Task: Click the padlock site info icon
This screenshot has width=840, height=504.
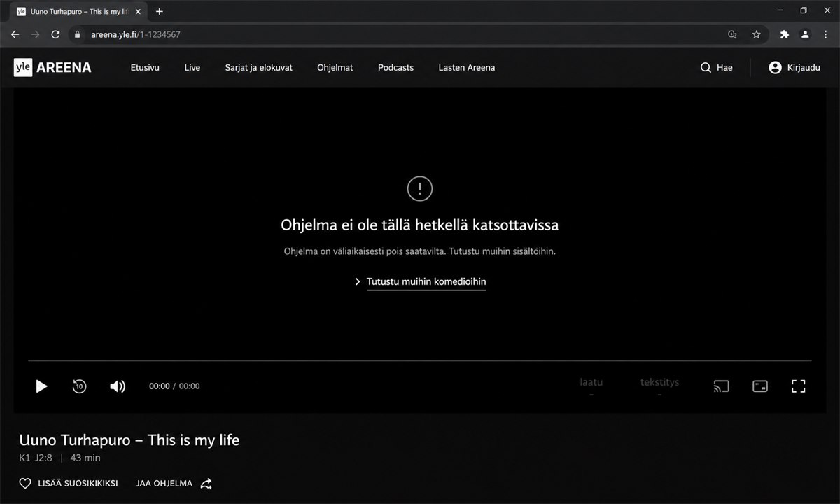Action: click(x=78, y=34)
